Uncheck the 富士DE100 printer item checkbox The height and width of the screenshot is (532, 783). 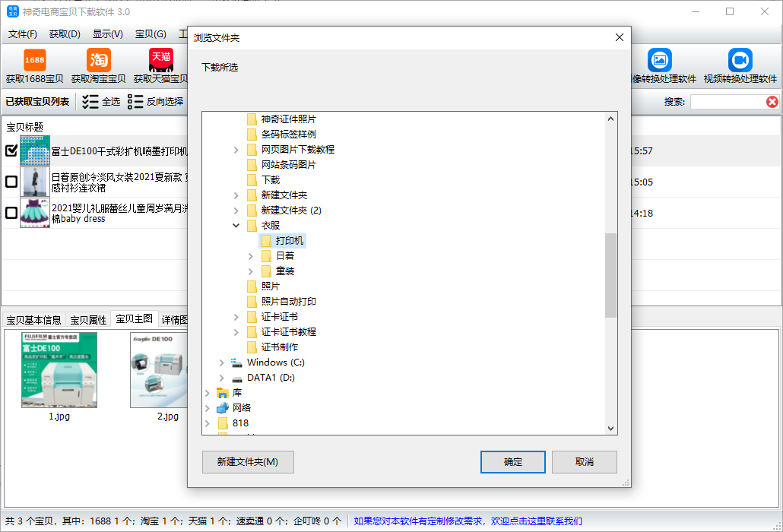[11, 150]
